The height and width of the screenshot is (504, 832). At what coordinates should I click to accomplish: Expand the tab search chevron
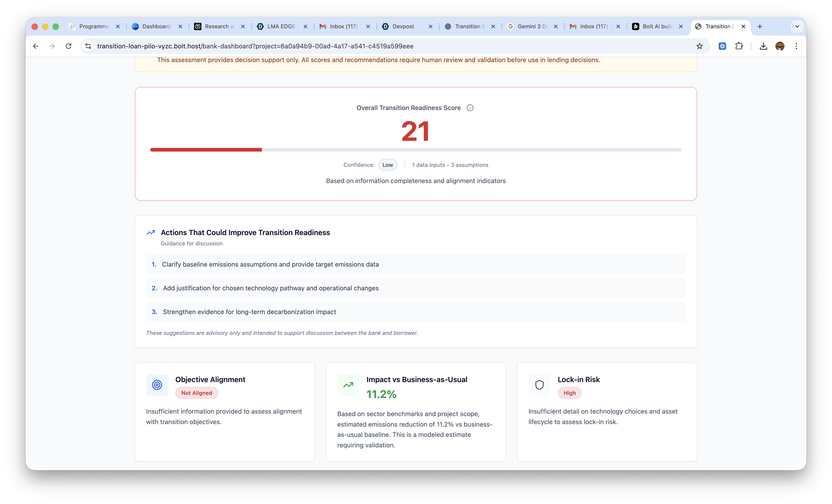coord(797,26)
